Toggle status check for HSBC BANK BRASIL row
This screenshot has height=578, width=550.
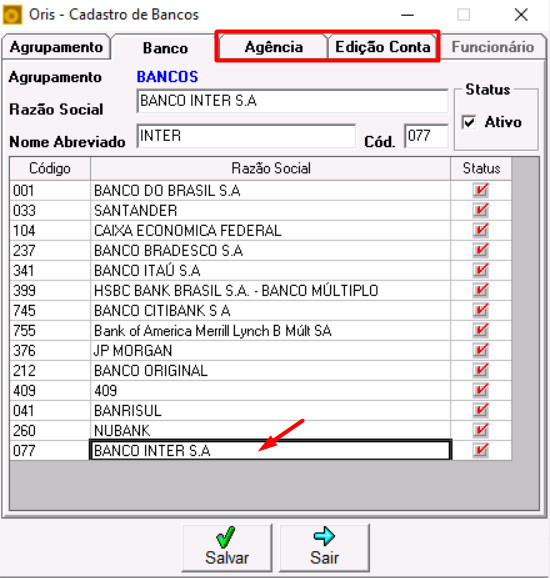480,290
